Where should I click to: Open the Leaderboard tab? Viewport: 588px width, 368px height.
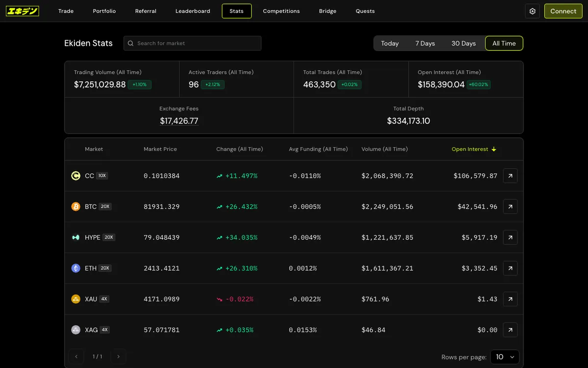coord(193,11)
